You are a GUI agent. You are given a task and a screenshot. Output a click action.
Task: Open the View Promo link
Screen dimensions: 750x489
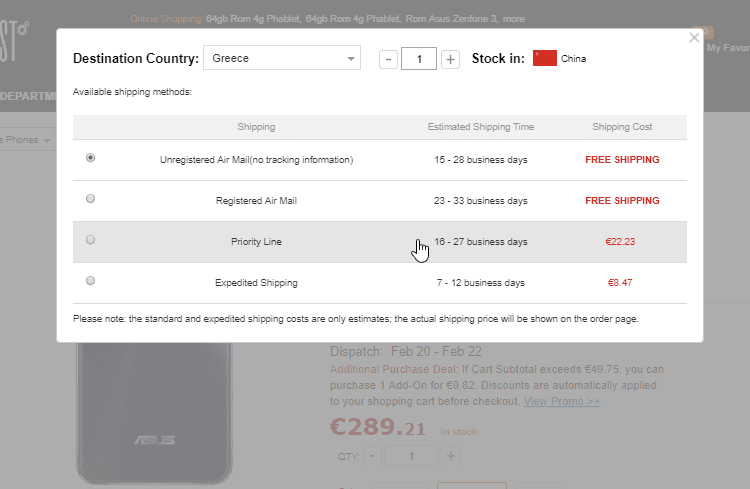pyautogui.click(x=562, y=401)
